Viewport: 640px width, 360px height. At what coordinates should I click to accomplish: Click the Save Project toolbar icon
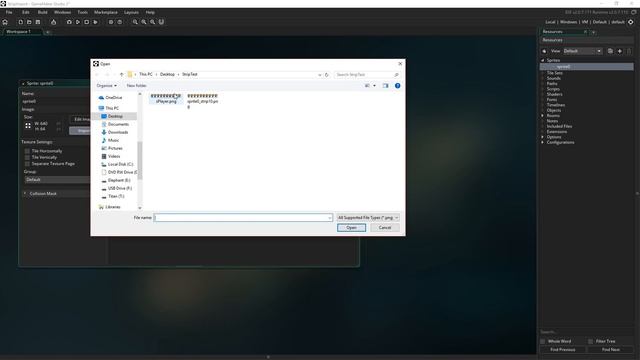38,22
